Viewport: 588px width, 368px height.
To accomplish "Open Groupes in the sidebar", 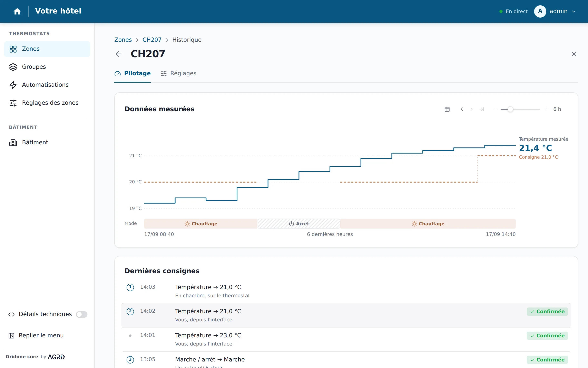I will (47, 67).
